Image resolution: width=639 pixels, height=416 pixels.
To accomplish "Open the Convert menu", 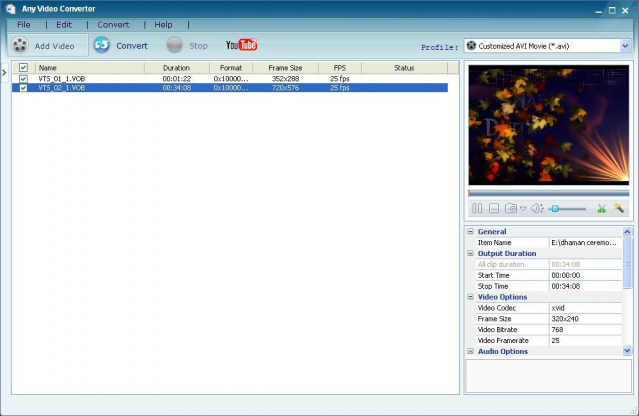I will tap(113, 25).
